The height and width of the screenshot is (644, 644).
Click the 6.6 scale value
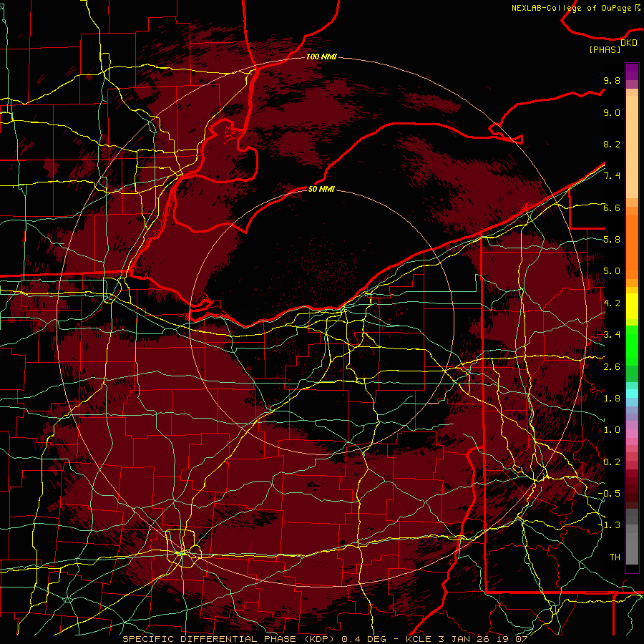point(612,208)
